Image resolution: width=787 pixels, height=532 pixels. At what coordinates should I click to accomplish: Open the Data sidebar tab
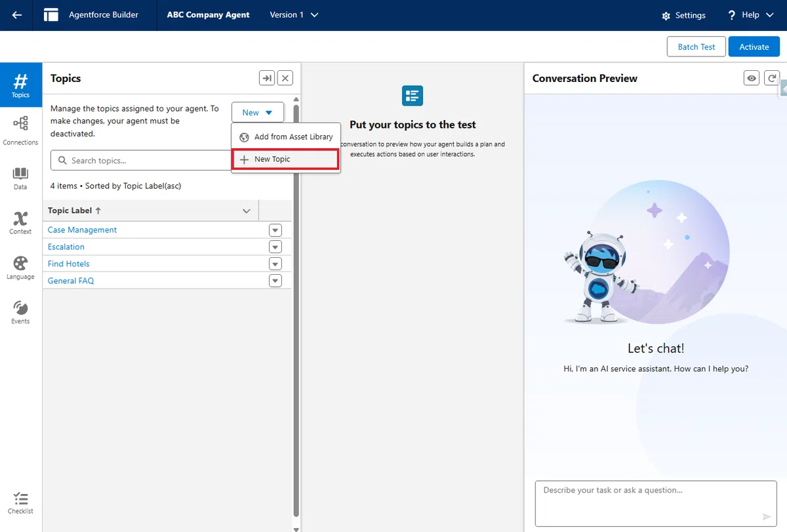pos(20,178)
